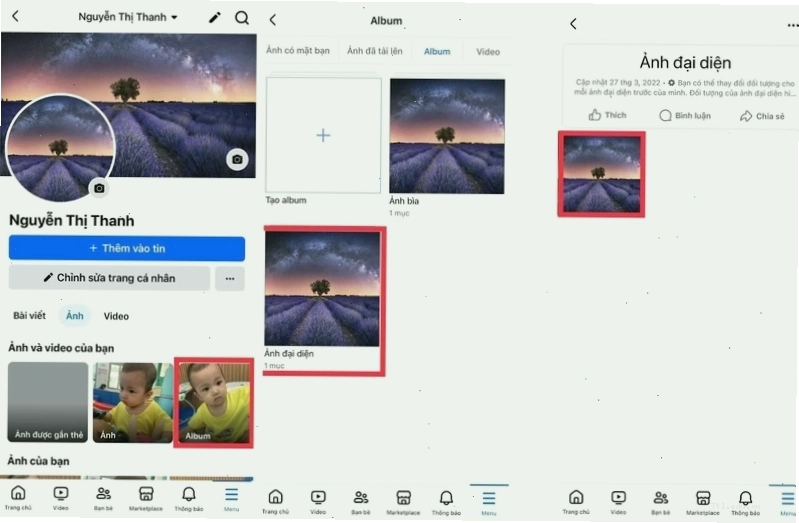799x523 pixels.
Task: Go back from the Album screen
Action: [273, 20]
